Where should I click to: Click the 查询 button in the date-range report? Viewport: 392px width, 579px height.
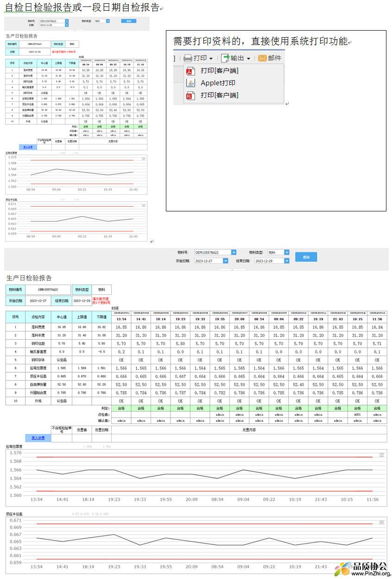(306, 257)
